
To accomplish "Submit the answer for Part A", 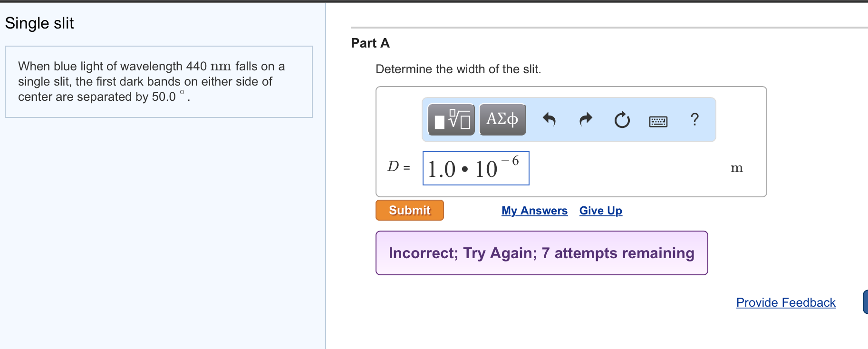I will tap(409, 210).
